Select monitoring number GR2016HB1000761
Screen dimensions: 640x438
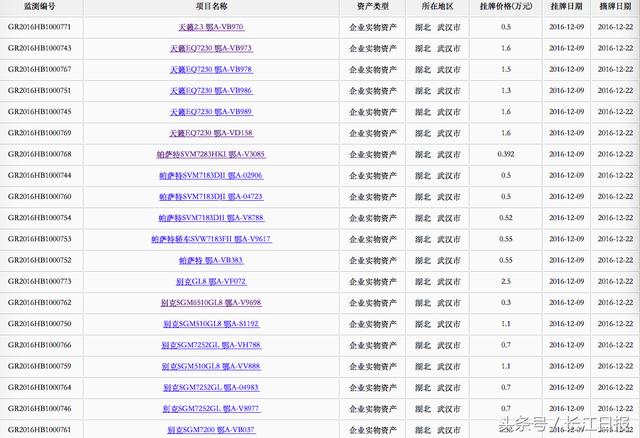(x=40, y=430)
